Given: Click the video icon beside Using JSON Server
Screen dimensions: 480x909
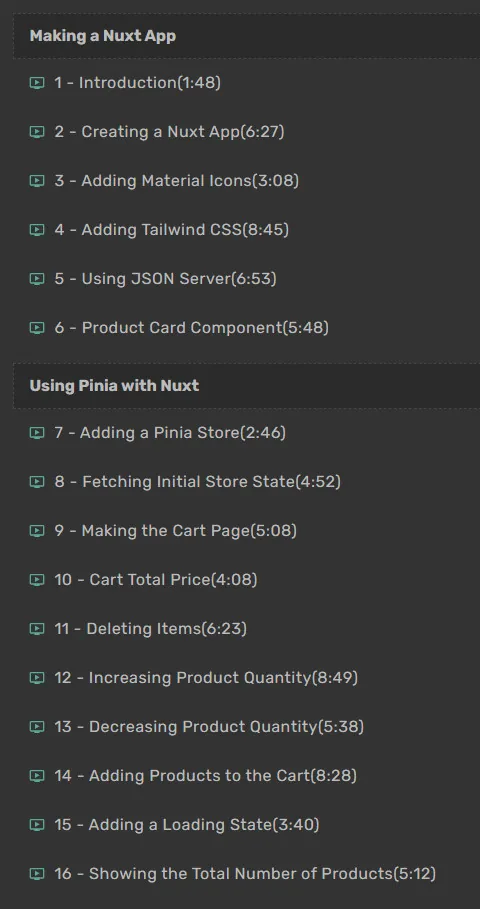Looking at the screenshot, I should tap(37, 279).
